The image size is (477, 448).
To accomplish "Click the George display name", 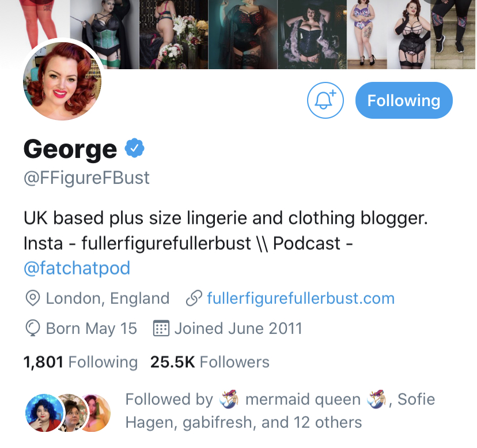I will pyautogui.click(x=70, y=149).
